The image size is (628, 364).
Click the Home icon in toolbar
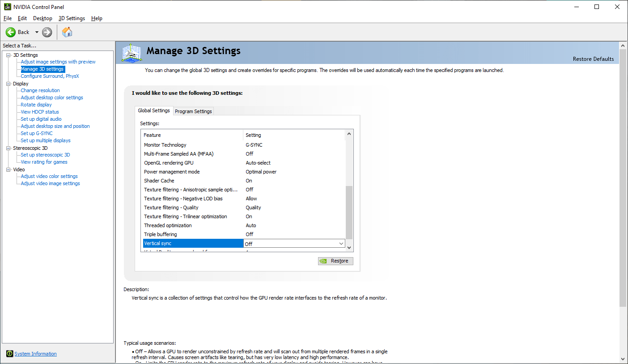point(67,32)
